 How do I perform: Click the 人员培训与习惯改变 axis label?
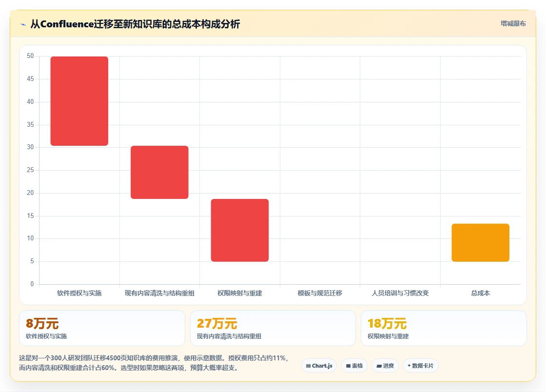coord(400,293)
